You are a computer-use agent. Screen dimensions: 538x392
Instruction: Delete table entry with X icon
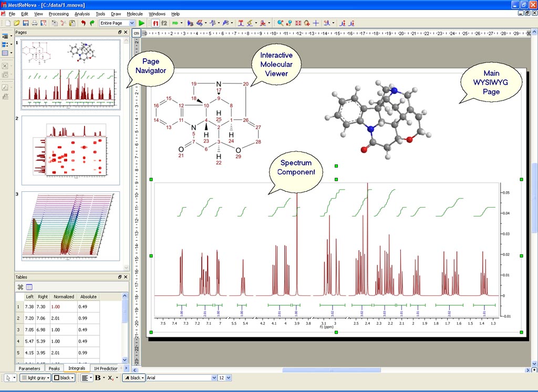click(x=20, y=287)
